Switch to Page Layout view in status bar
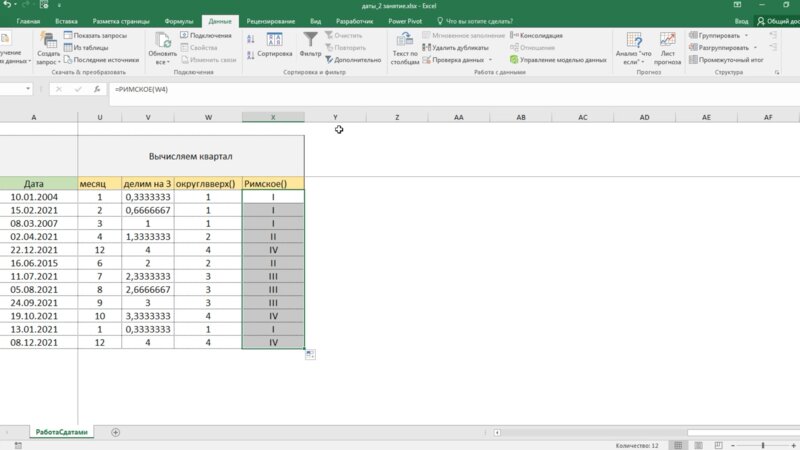 (x=698, y=445)
